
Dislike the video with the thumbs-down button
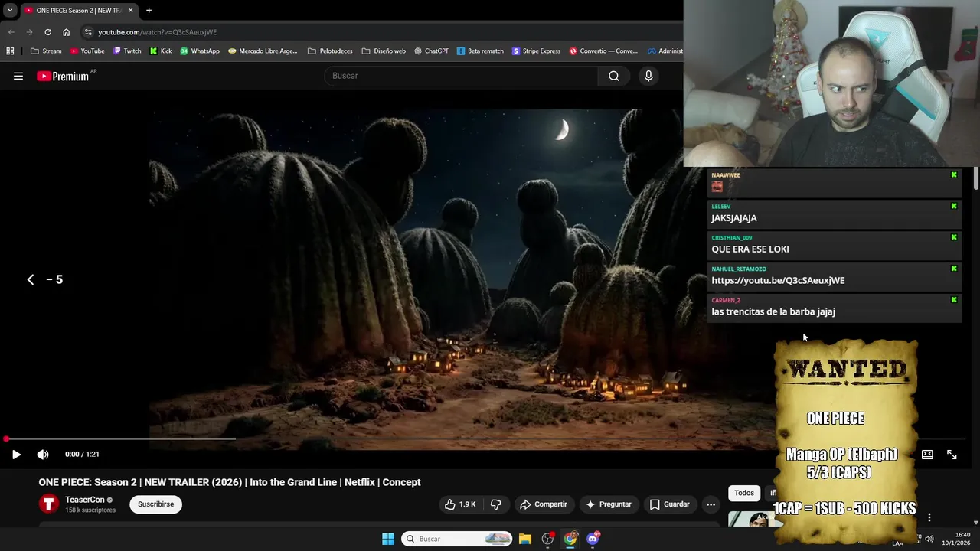495,504
